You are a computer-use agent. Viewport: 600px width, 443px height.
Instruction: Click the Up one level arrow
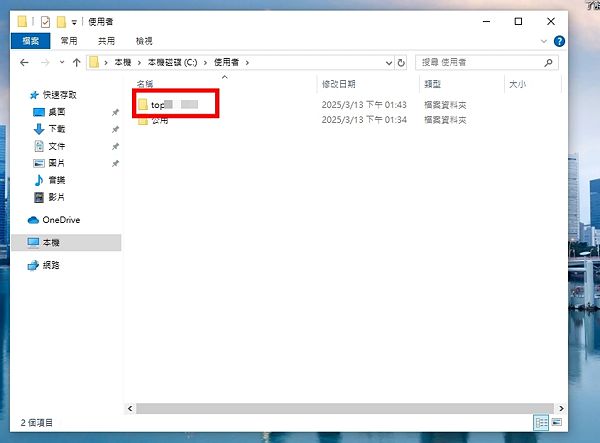pyautogui.click(x=76, y=62)
